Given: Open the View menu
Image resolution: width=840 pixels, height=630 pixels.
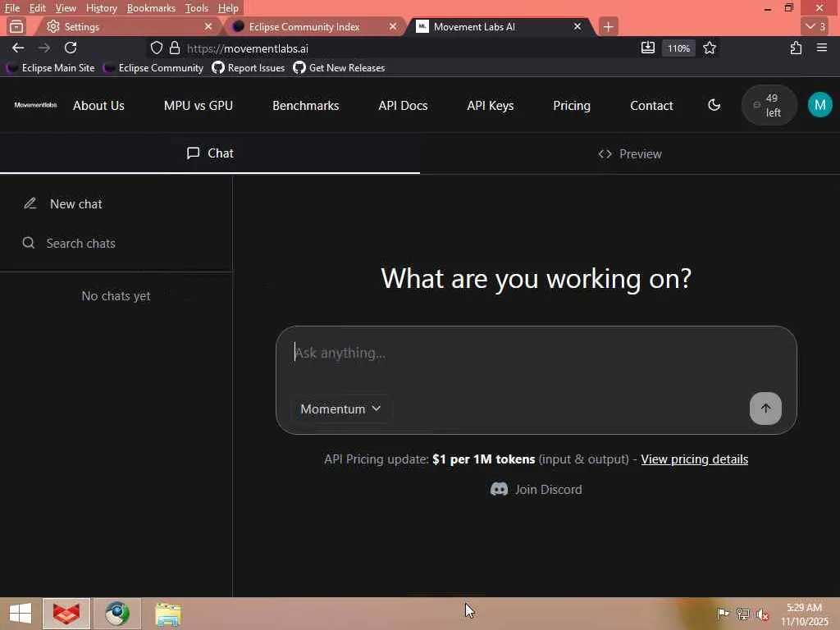Looking at the screenshot, I should 66,8.
